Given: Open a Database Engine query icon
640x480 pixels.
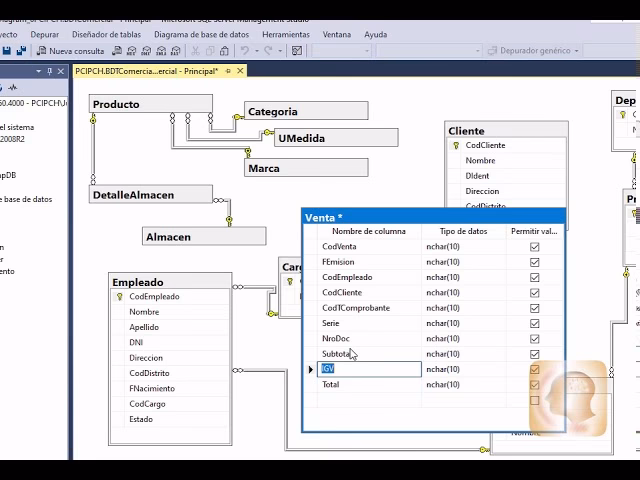Looking at the screenshot, I should pyautogui.click(x=117, y=51).
